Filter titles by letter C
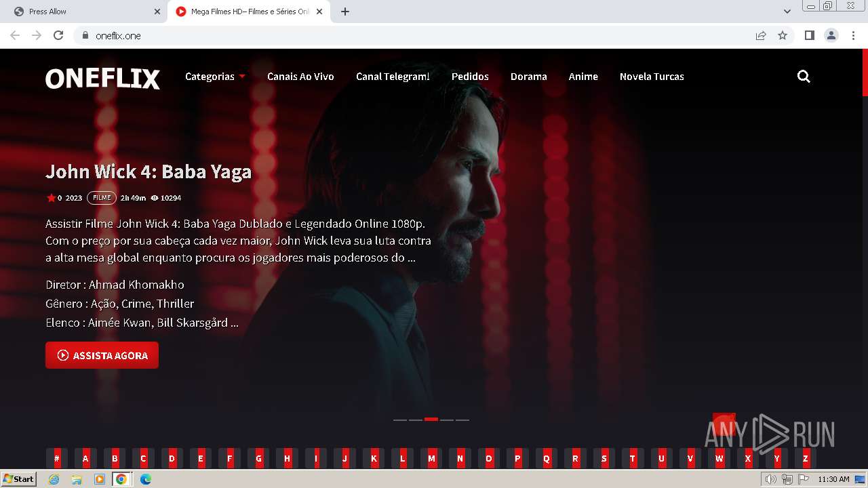The height and width of the screenshot is (488, 868). pyautogui.click(x=143, y=458)
